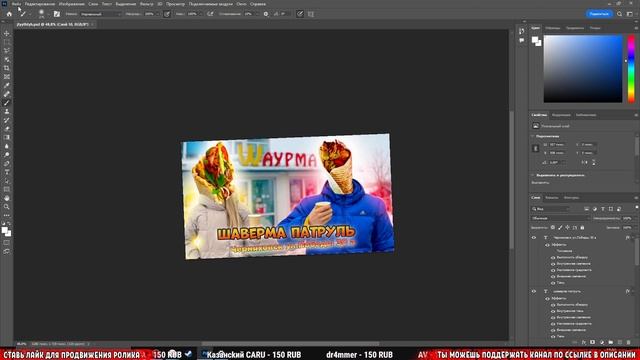Open the brush settings panel icon

click(57, 14)
